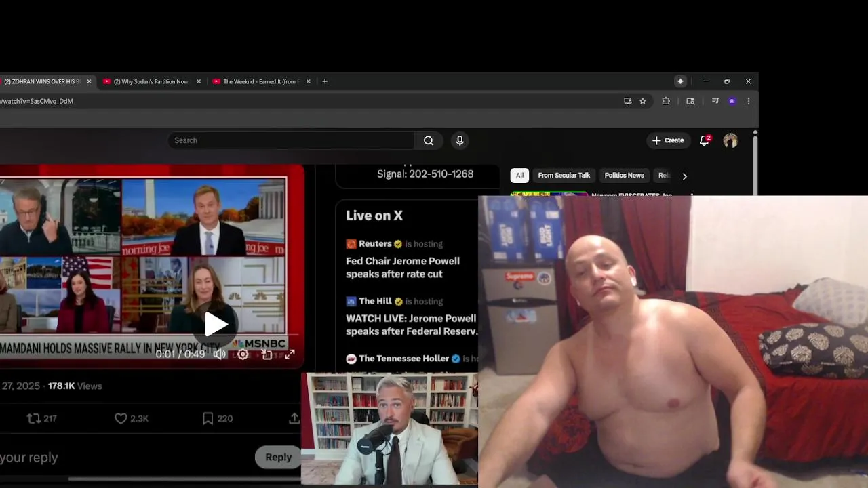Open the YouTube Create menu
This screenshot has width=868, height=488.
(x=668, y=140)
